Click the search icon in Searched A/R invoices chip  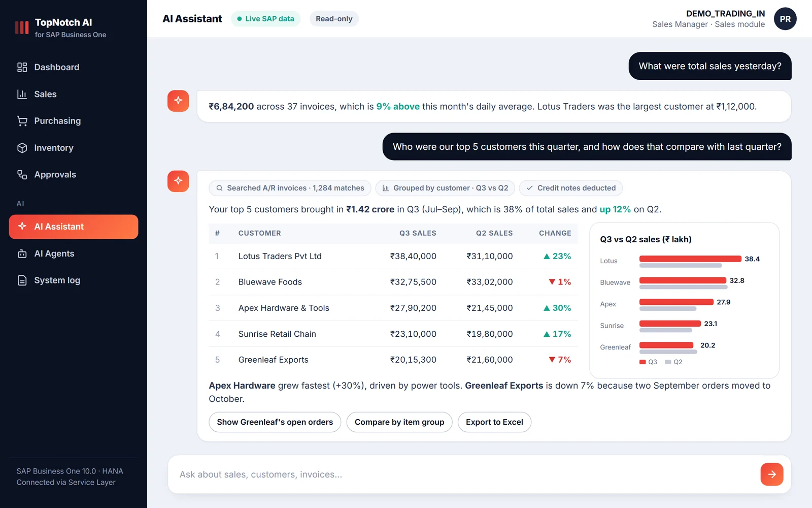pyautogui.click(x=219, y=188)
